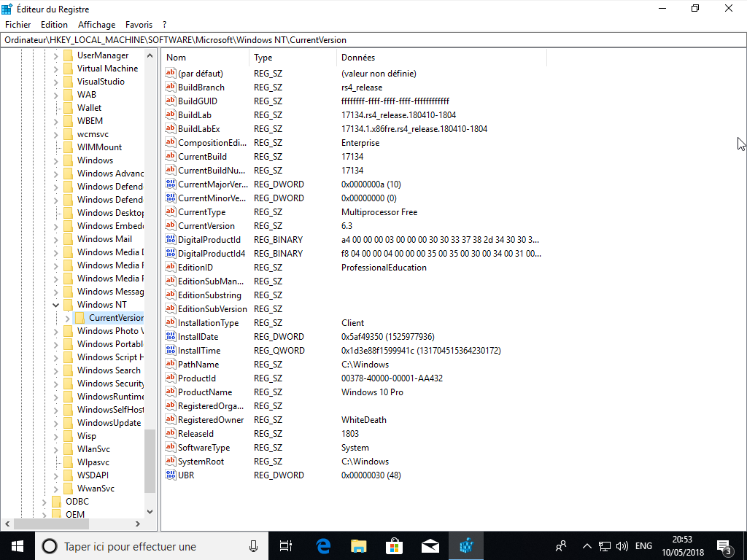Click the Windows NT folder icon
The image size is (747, 560).
[x=68, y=304]
